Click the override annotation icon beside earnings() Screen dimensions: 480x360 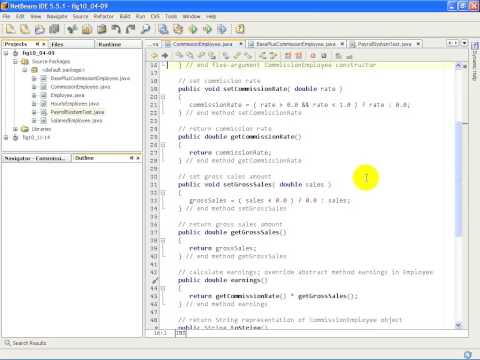(x=155, y=280)
